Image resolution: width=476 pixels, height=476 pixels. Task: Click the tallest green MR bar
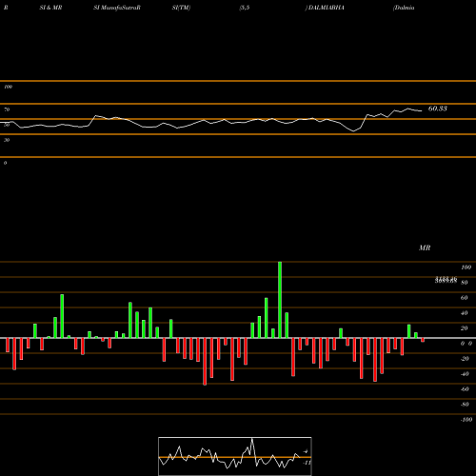280,300
